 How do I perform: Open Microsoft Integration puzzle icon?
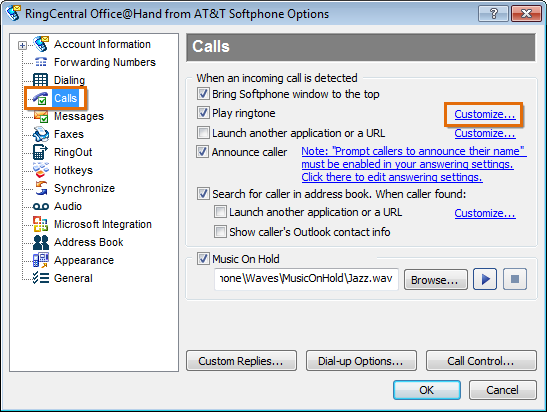click(x=40, y=224)
